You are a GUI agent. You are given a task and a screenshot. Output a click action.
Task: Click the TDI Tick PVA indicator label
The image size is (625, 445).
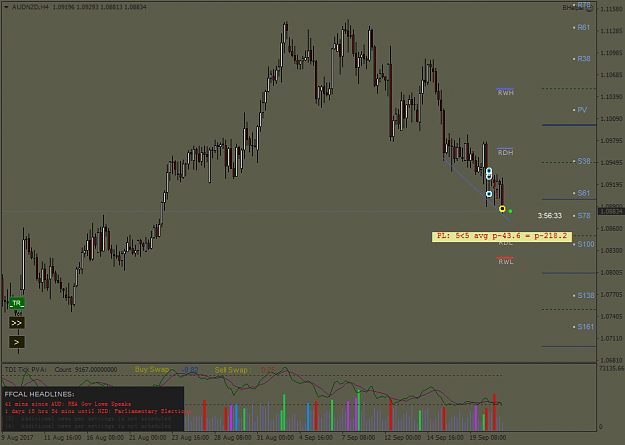click(26, 370)
